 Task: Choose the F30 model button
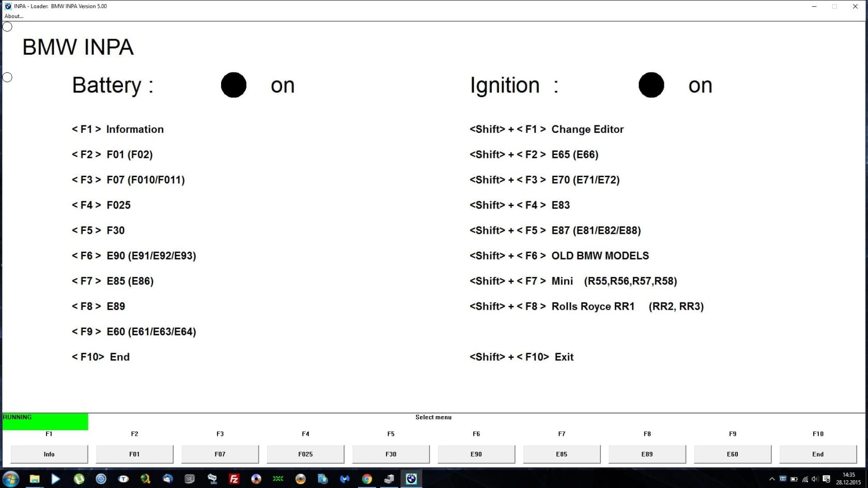pos(391,454)
